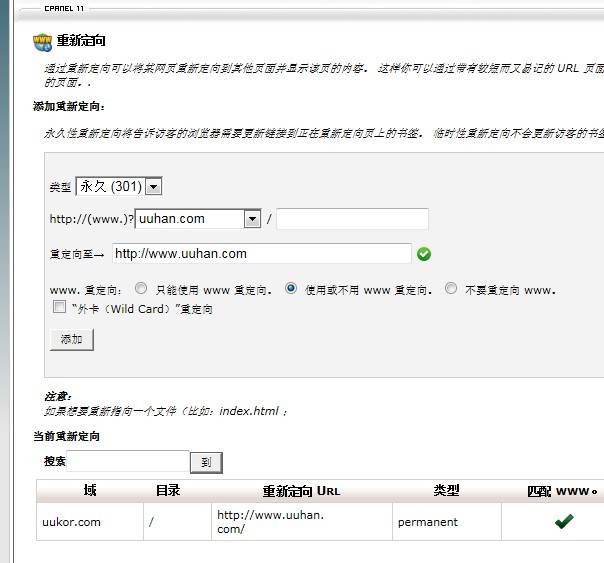Click the uukor.com table cell
This screenshot has width=604, height=563.
point(90,522)
